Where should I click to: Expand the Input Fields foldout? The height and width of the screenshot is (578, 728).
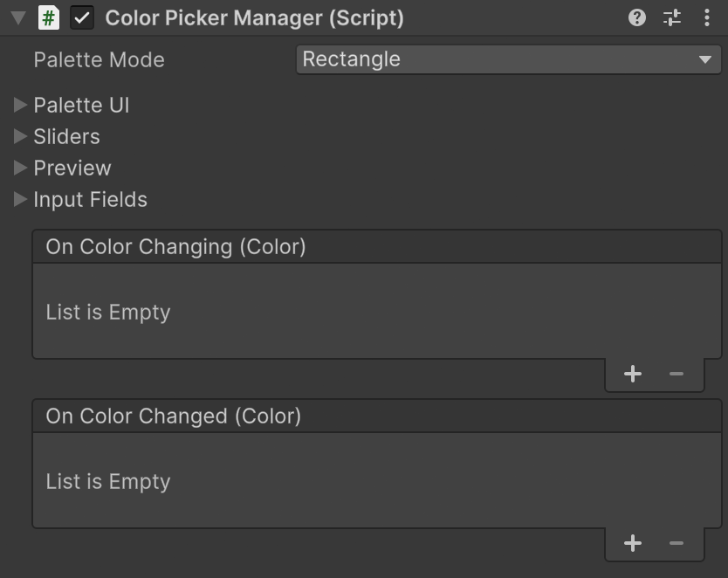click(21, 200)
